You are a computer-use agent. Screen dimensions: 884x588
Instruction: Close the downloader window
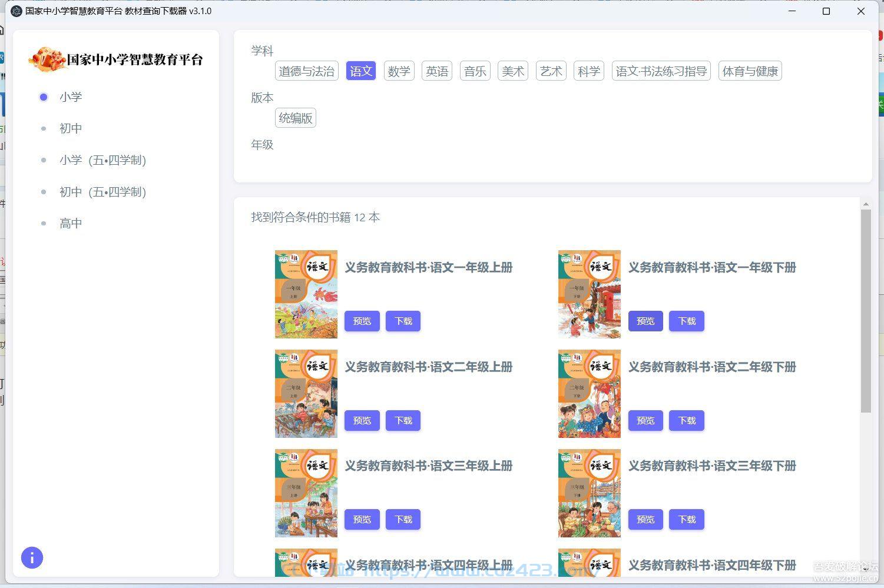click(x=861, y=11)
